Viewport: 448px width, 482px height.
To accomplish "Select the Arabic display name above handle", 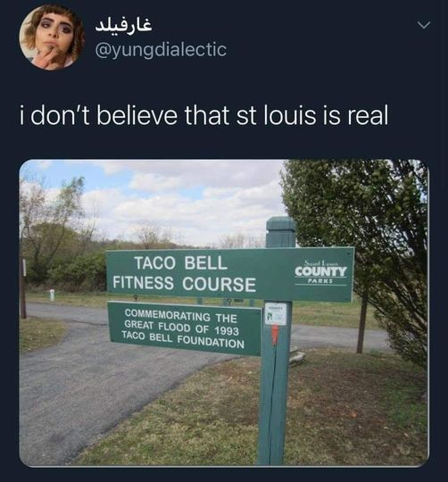I will click(x=124, y=25).
